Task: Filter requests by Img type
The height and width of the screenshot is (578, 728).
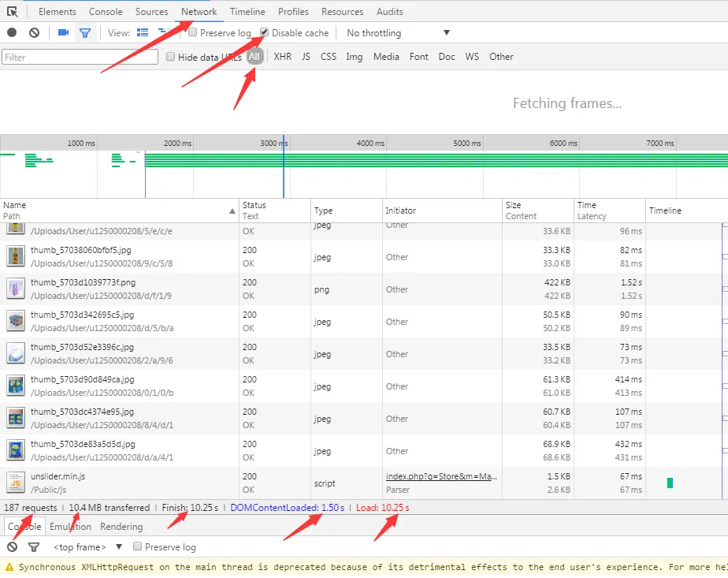Action: click(355, 57)
